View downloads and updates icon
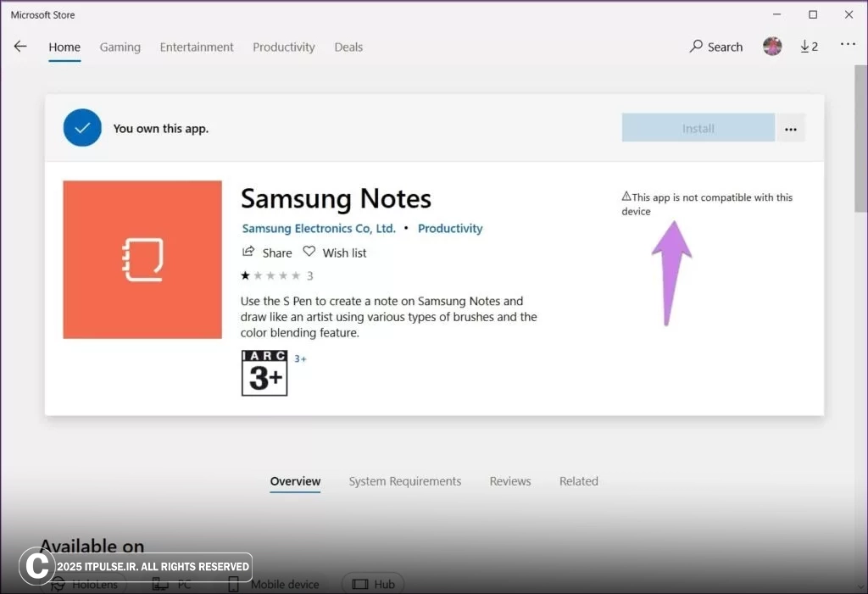This screenshot has height=594, width=868. pyautogui.click(x=809, y=47)
